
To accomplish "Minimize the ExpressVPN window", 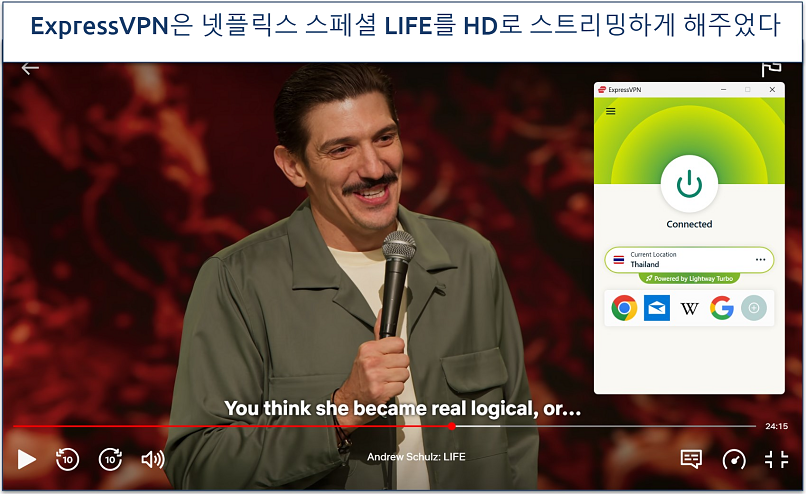I will 723,89.
